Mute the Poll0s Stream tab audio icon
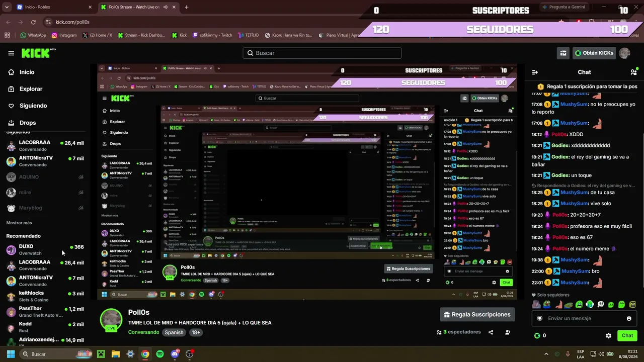Image resolution: width=644 pixels, height=362 pixels. pos(165,7)
